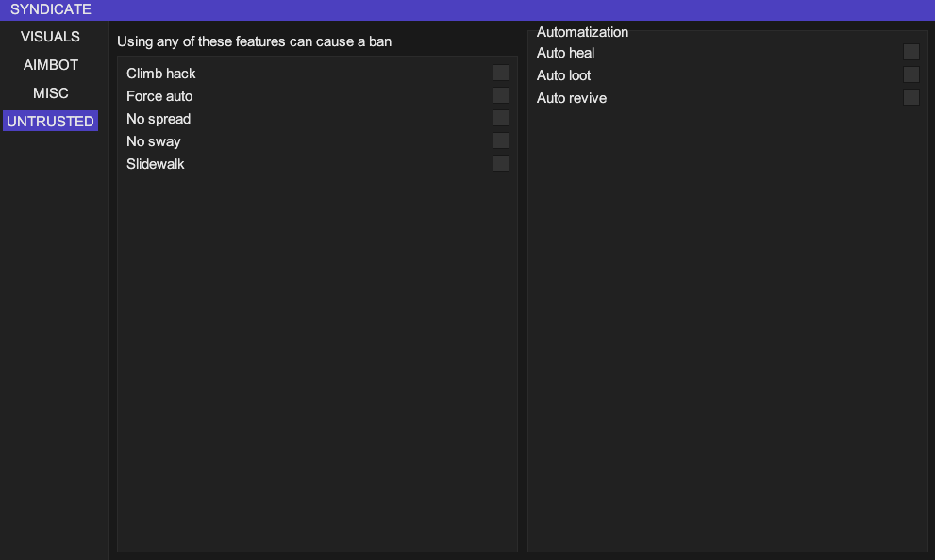This screenshot has width=935, height=560.
Task: Click the ban warning text
Action: [254, 41]
